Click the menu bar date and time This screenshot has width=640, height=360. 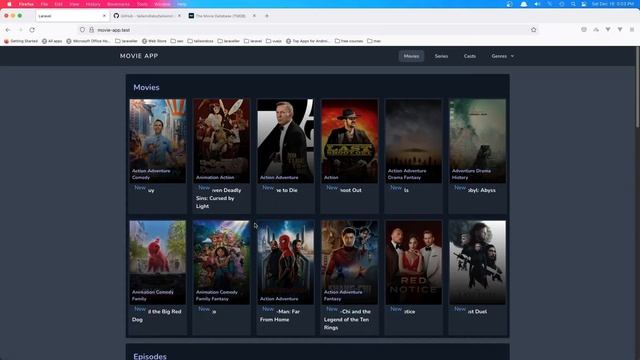(612, 4)
